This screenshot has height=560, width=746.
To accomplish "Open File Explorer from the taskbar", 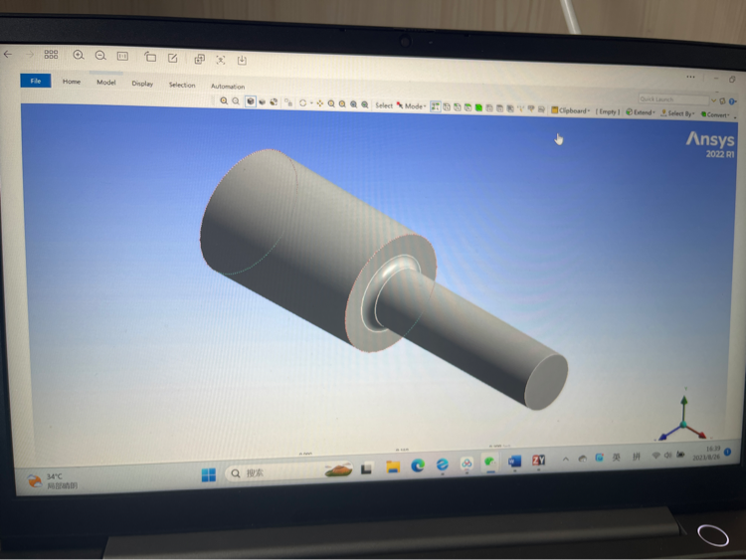I will 393,467.
